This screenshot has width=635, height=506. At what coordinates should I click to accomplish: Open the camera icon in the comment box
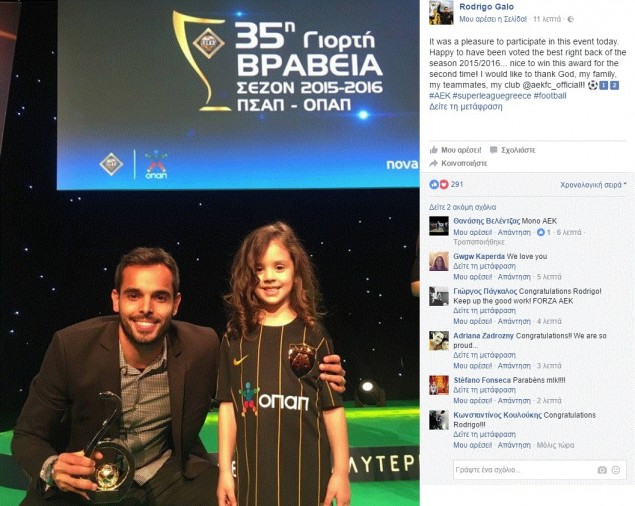(x=602, y=470)
